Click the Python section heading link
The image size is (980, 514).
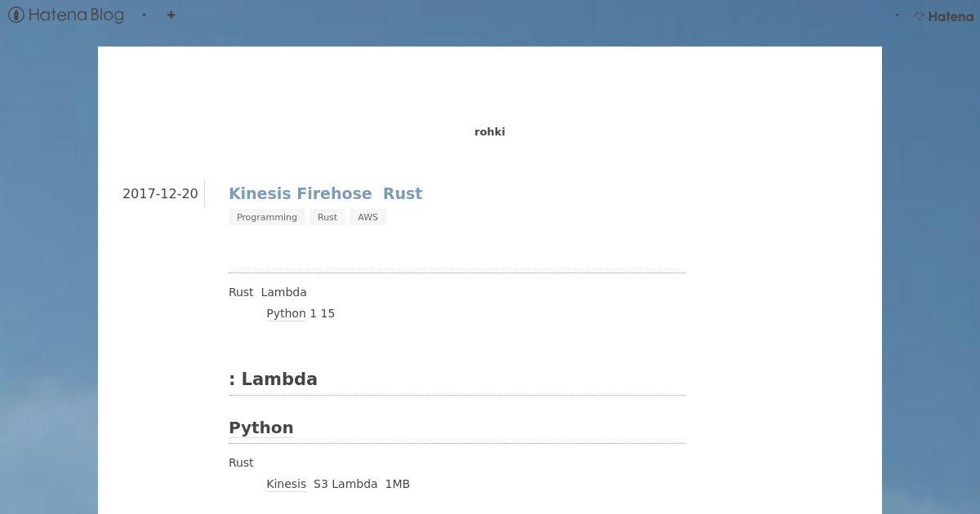[x=261, y=428]
